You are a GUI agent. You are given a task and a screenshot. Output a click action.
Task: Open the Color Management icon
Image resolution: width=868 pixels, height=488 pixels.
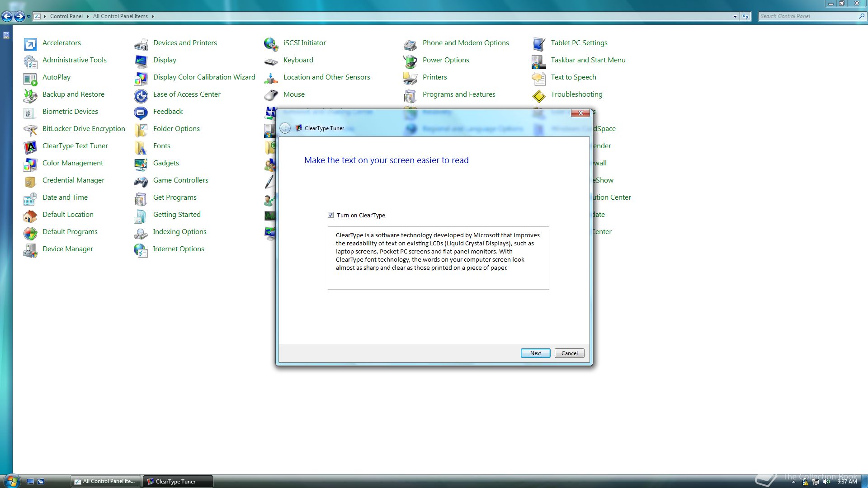tap(30, 164)
